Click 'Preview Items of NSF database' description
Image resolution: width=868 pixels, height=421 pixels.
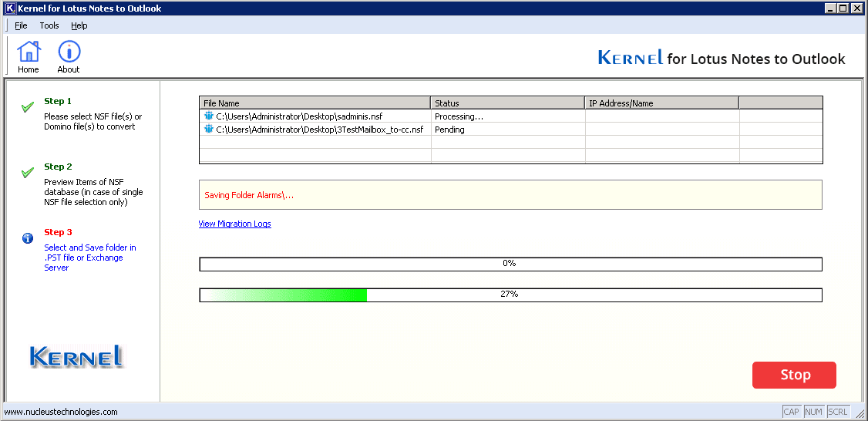coord(93,192)
